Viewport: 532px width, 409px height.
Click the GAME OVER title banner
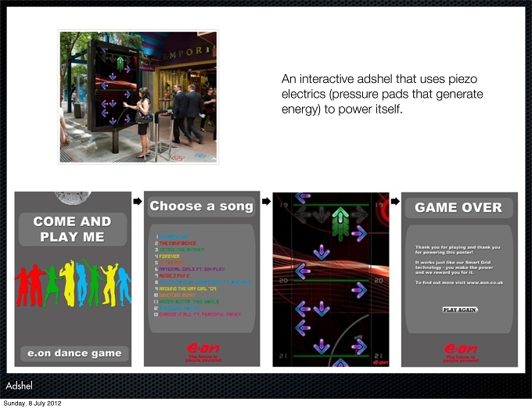458,207
